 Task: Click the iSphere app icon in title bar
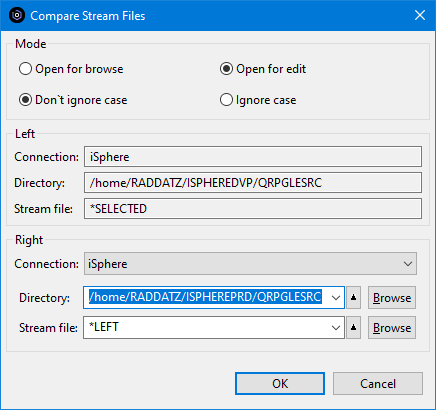pyautogui.click(x=17, y=15)
